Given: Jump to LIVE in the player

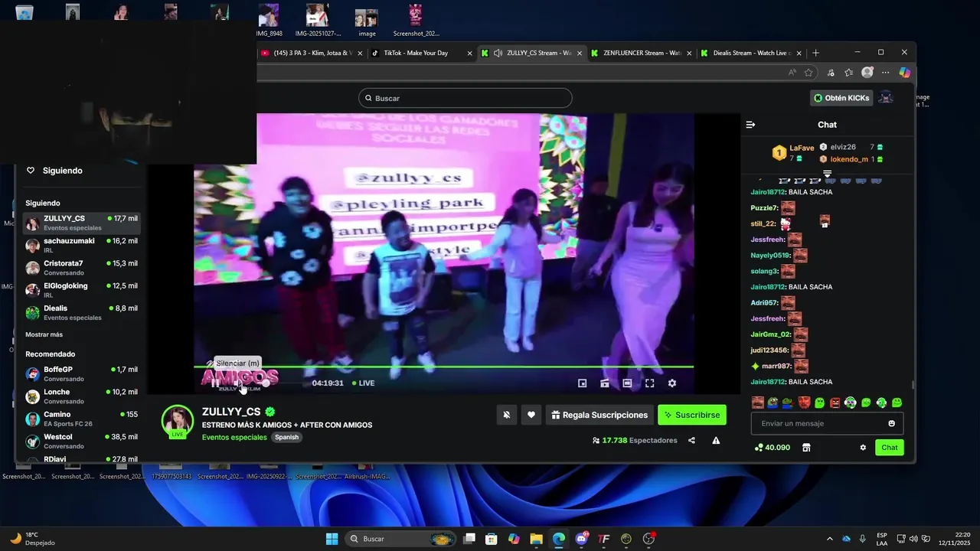Looking at the screenshot, I should [363, 383].
